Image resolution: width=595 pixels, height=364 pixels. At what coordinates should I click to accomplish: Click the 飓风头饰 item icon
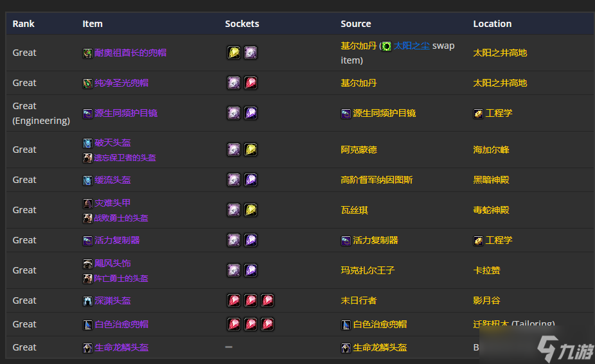tap(87, 264)
